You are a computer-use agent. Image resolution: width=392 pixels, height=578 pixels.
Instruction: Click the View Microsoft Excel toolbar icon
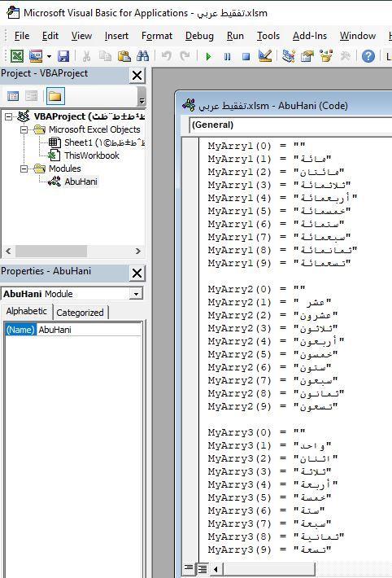coord(16,56)
